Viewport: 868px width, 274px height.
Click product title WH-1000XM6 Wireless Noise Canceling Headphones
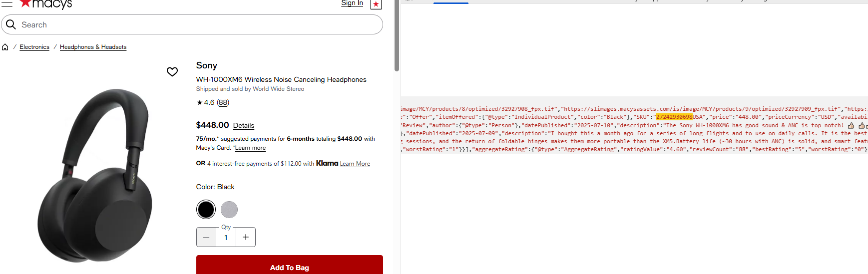(281, 79)
